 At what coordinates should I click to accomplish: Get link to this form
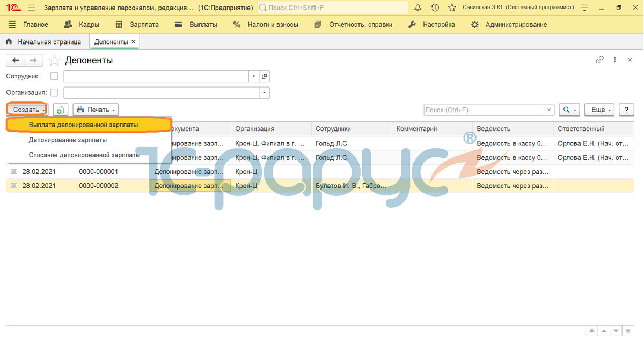600,60
